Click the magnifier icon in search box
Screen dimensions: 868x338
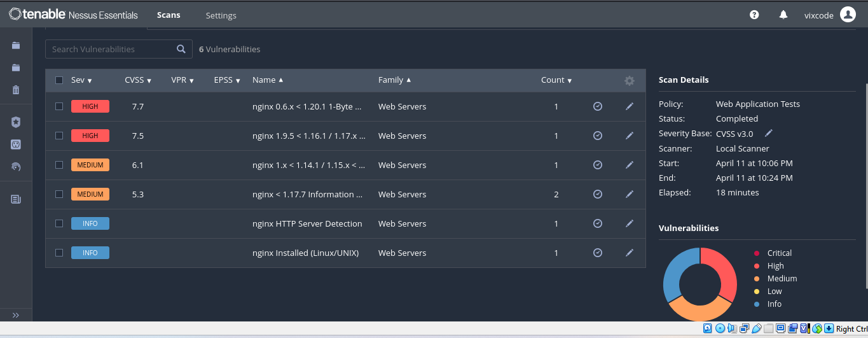[x=181, y=49]
